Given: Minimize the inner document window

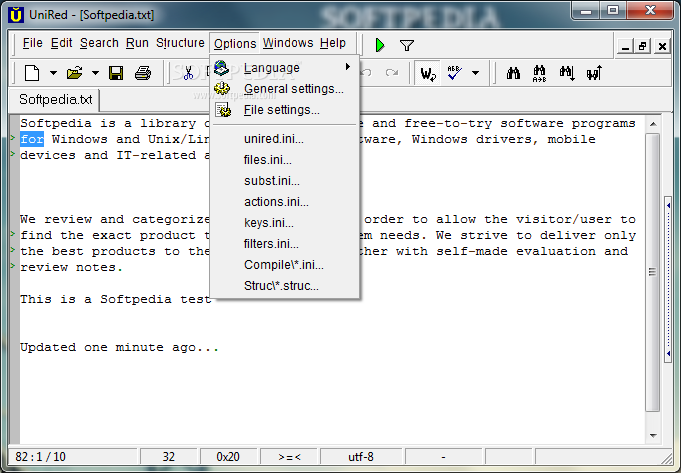Looking at the screenshot, I should [x=625, y=46].
